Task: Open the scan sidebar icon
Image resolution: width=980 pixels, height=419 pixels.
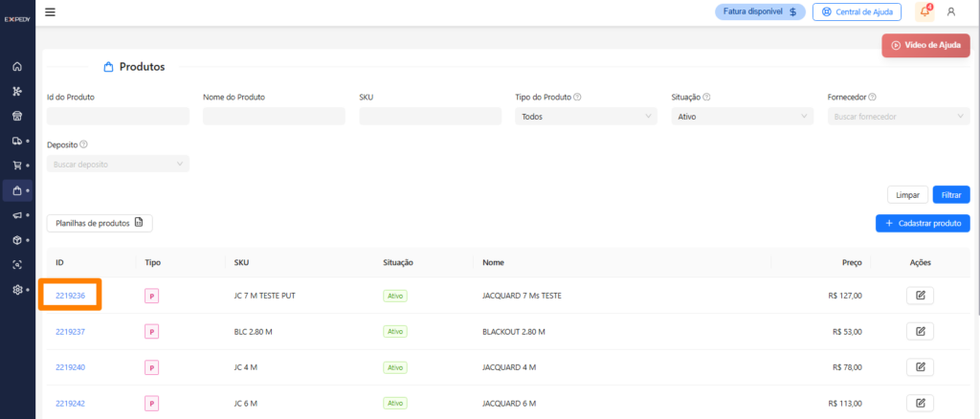Action: [x=17, y=265]
